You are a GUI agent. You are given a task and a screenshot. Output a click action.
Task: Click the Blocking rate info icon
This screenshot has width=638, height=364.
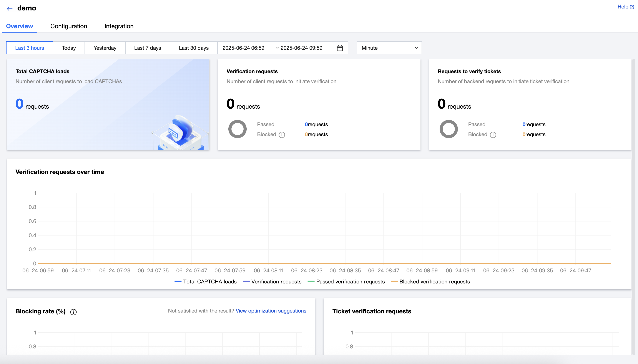point(73,312)
